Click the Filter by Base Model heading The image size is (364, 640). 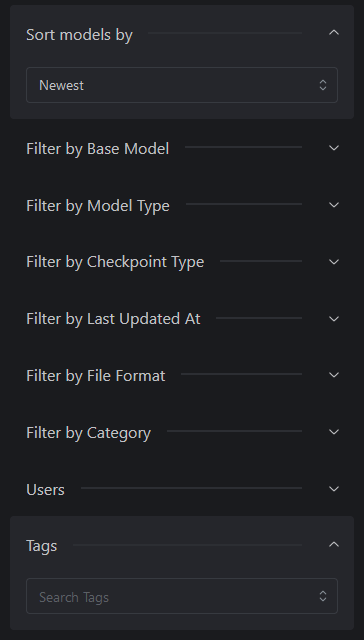[x=98, y=149]
